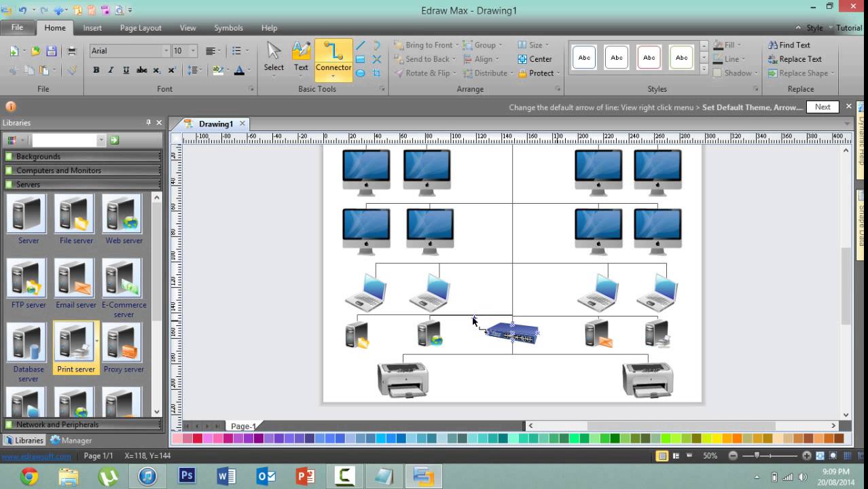Pick the rectangle shape tool

point(361,60)
